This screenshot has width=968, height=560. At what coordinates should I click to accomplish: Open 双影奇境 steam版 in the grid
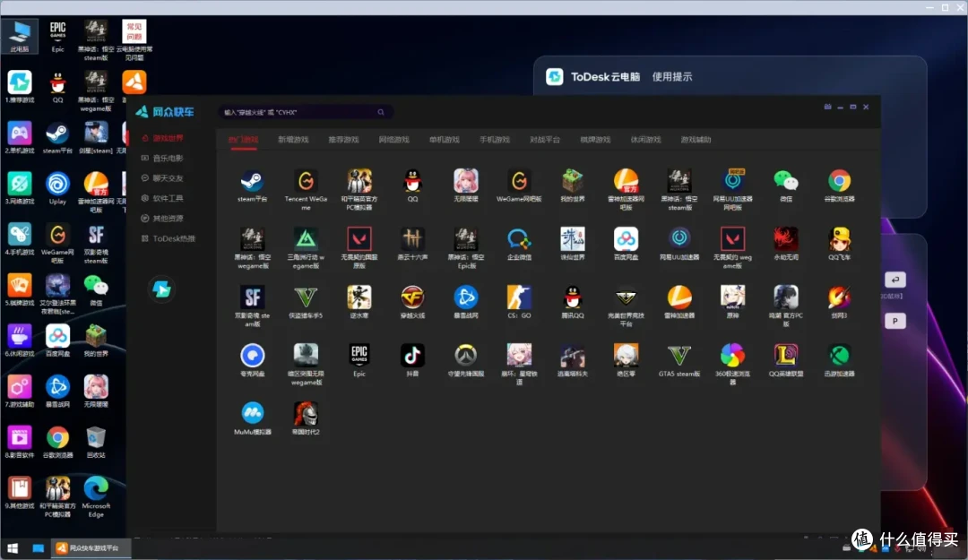[x=252, y=297]
